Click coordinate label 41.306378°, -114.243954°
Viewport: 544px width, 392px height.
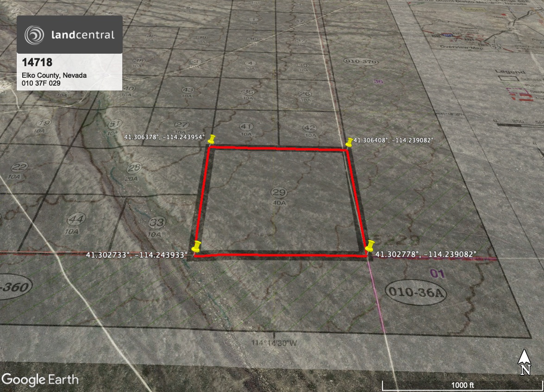pyautogui.click(x=164, y=137)
